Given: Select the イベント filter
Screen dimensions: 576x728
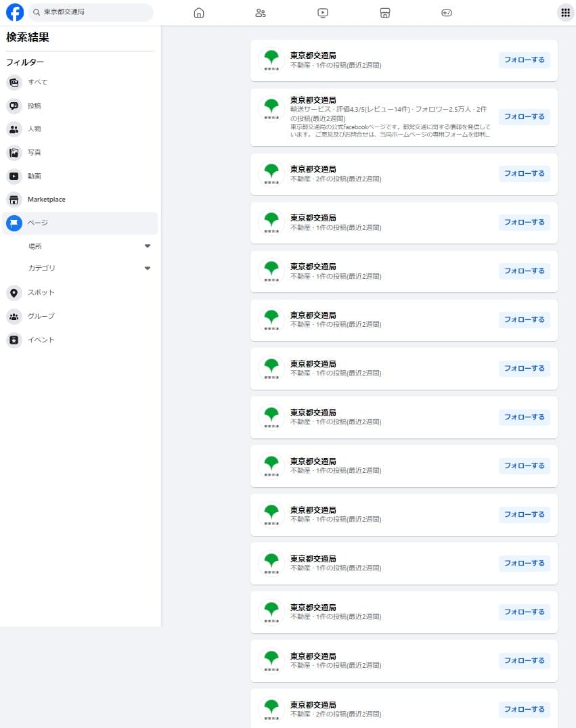Looking at the screenshot, I should coord(80,340).
